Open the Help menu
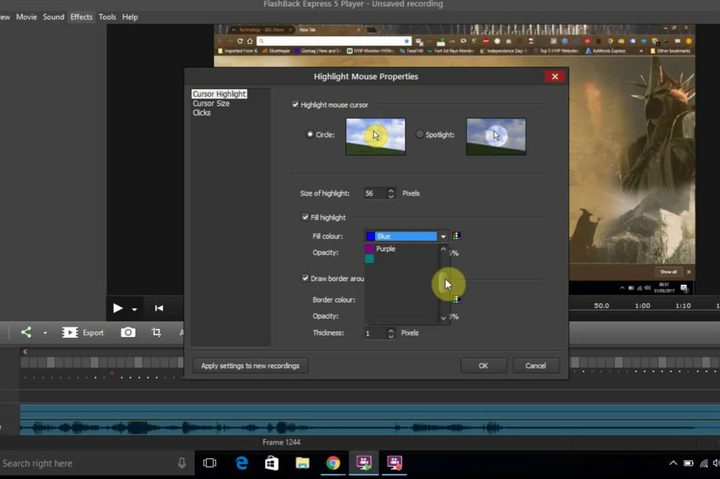Viewport: 720px width, 479px height. [x=130, y=17]
